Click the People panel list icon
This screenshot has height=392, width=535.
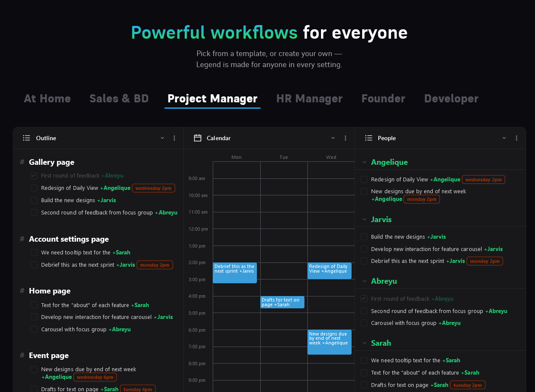(x=369, y=138)
